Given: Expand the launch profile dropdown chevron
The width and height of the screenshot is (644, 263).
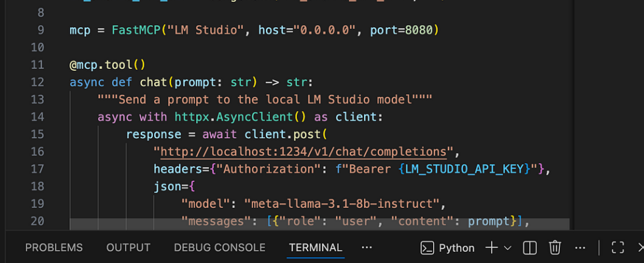Looking at the screenshot, I should click(x=508, y=248).
